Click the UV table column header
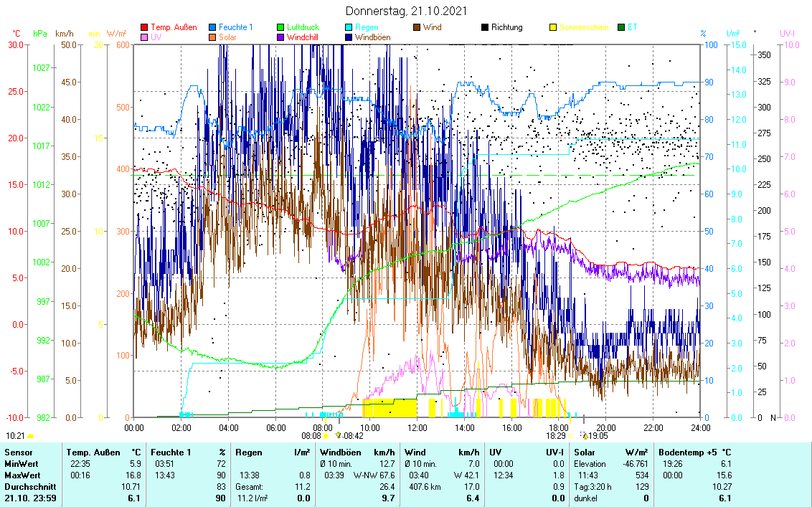Viewport: 812px width, 507px height. coord(496,452)
